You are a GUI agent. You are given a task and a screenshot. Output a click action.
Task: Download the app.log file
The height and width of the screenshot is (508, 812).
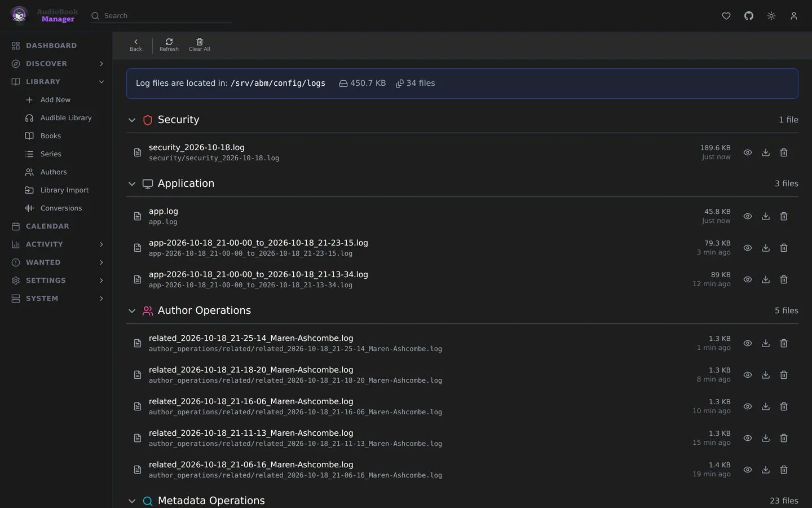pyautogui.click(x=766, y=216)
